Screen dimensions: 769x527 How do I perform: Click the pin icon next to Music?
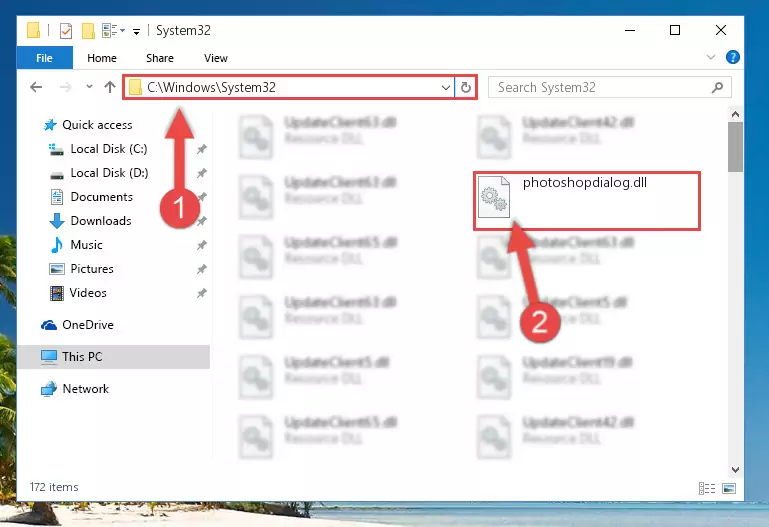[202, 245]
